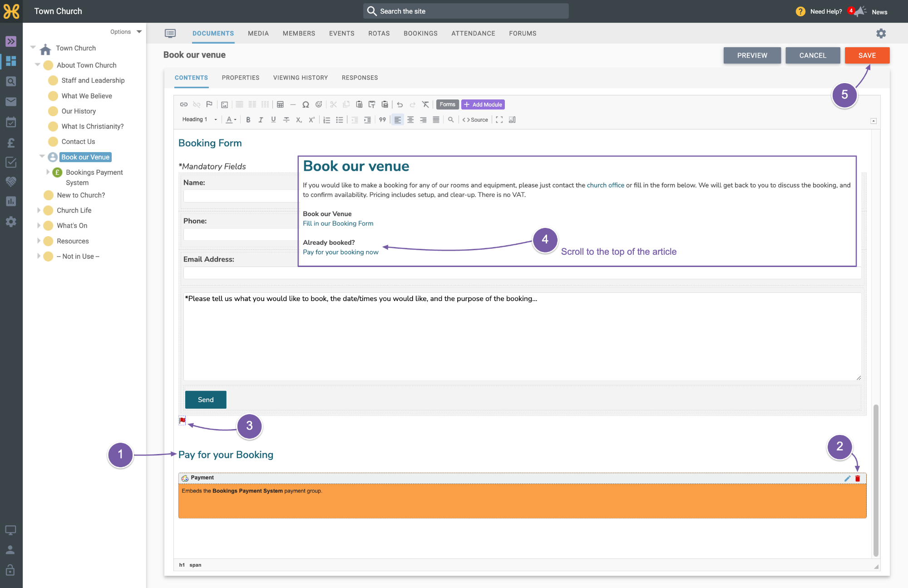Switch to the Properties tab
The image size is (908, 588).
[x=241, y=78]
